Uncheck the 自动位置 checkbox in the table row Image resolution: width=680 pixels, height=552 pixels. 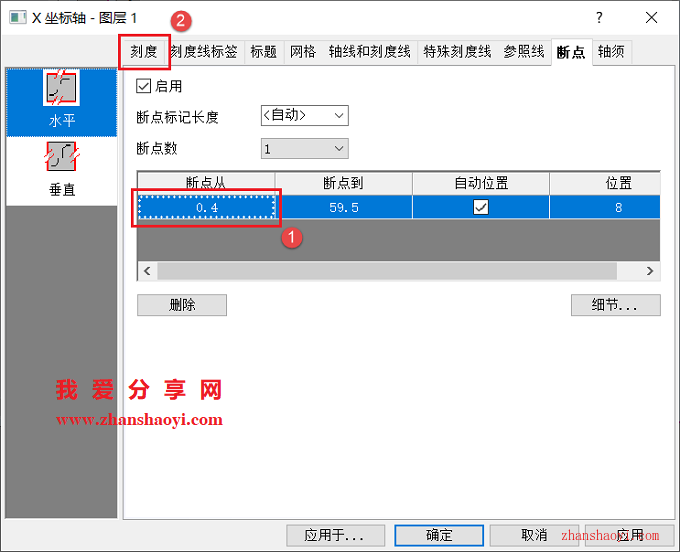pos(481,207)
